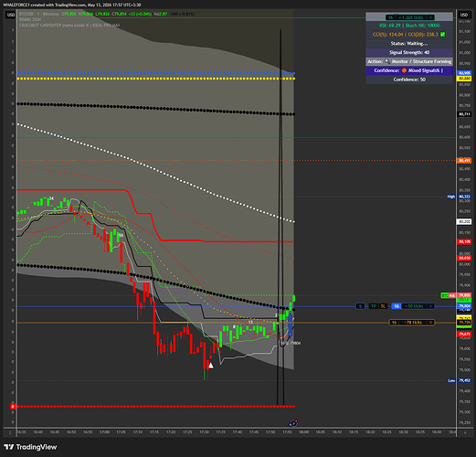
Task: Click the event icon on the time axis
Action: click(293, 423)
